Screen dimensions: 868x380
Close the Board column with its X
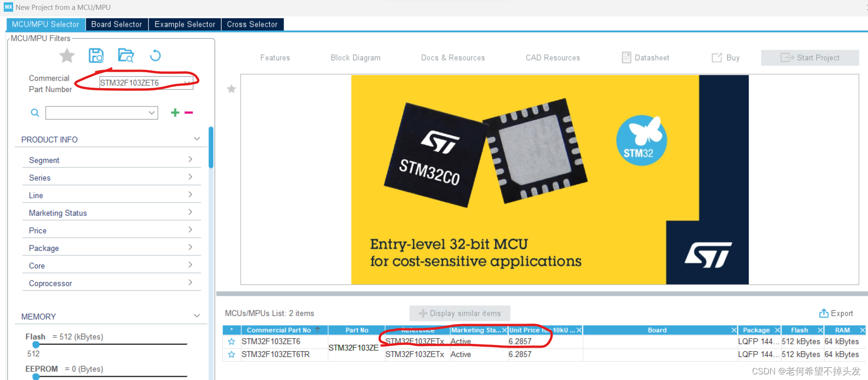[x=734, y=330]
